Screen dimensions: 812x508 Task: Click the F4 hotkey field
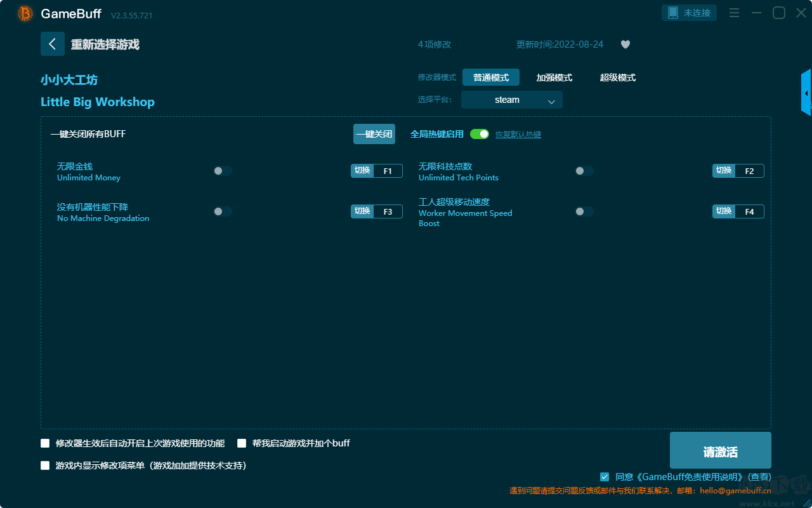tap(749, 211)
